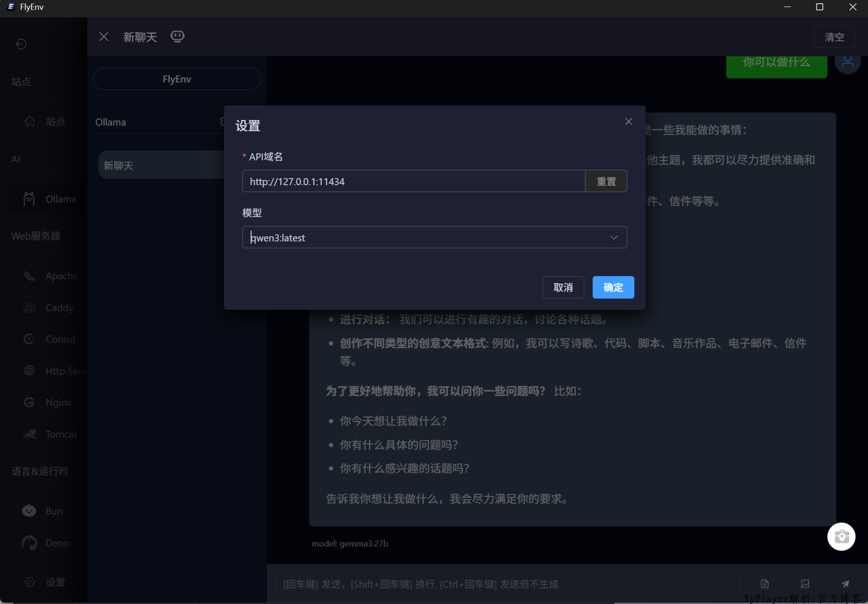The image size is (868, 604).
Task: Click the document attach icon in chat bar
Action: coord(764,584)
